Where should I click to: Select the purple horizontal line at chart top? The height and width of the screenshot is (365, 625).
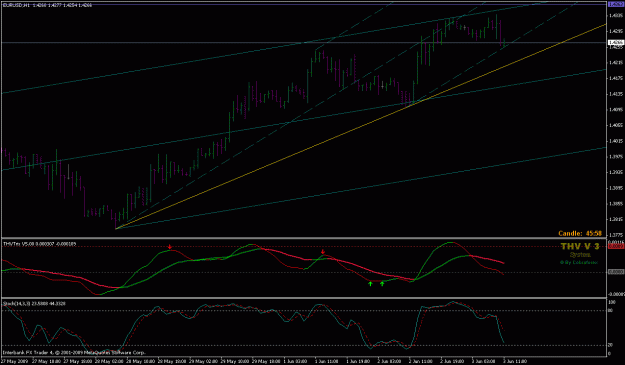[x=303, y=3]
